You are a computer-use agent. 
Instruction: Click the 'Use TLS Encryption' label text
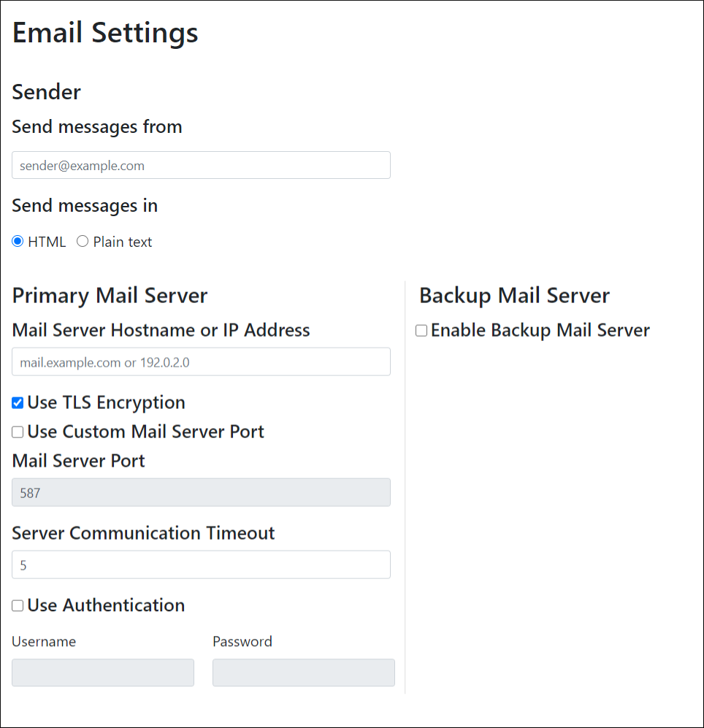click(106, 402)
